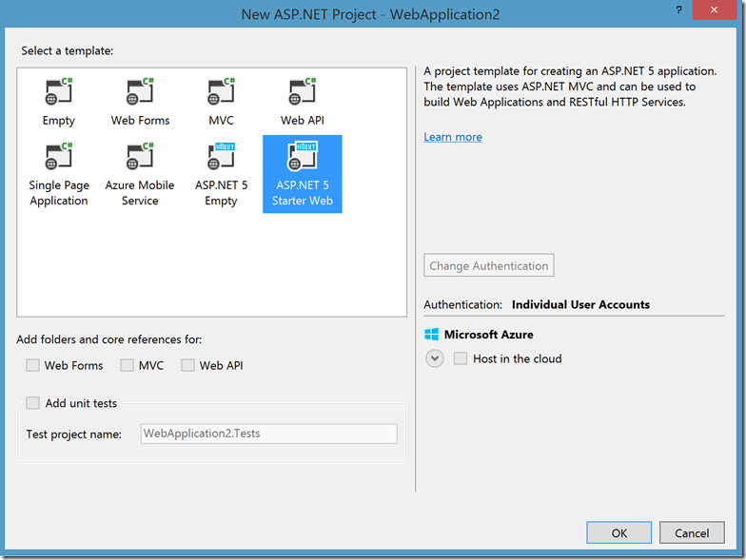Tick the Web API references checkbox

(x=188, y=365)
